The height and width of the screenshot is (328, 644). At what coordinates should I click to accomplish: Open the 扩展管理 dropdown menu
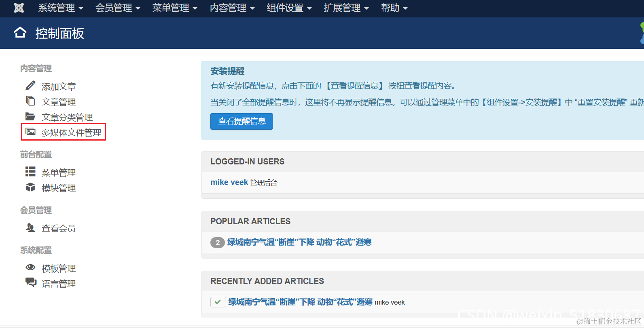(x=346, y=8)
